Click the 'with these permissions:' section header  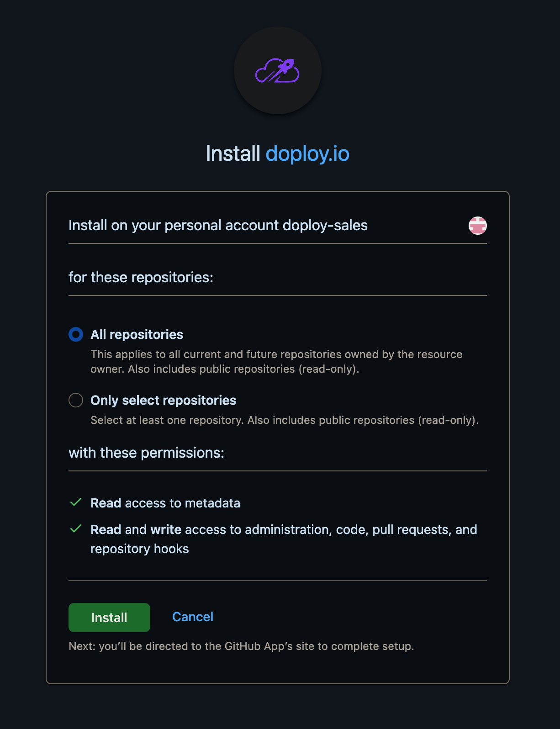coord(146,453)
